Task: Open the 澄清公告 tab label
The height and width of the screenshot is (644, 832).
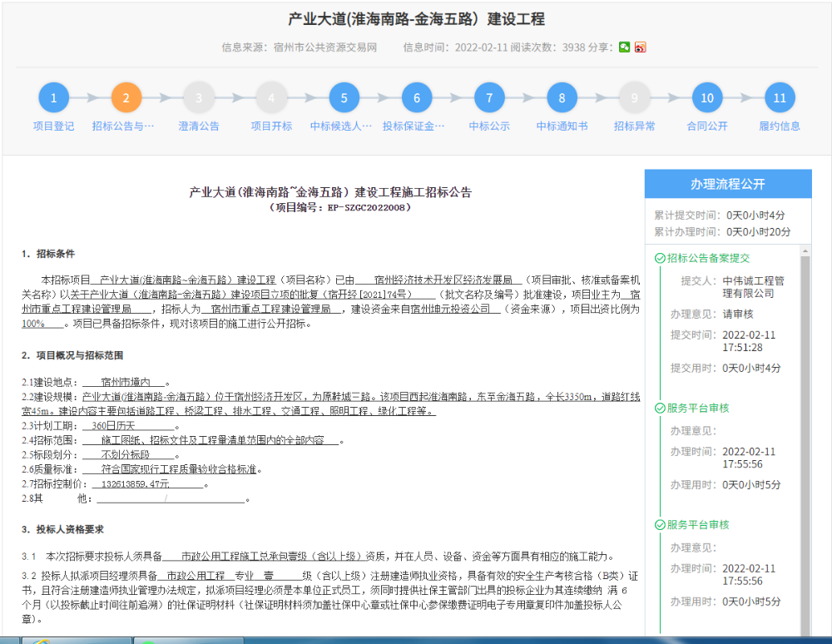Action: coord(199,126)
